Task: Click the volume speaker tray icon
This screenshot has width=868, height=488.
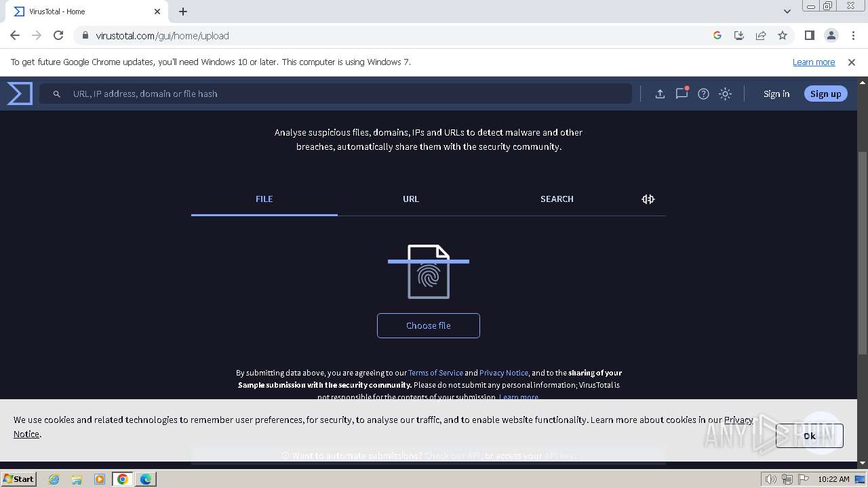Action: click(771, 479)
